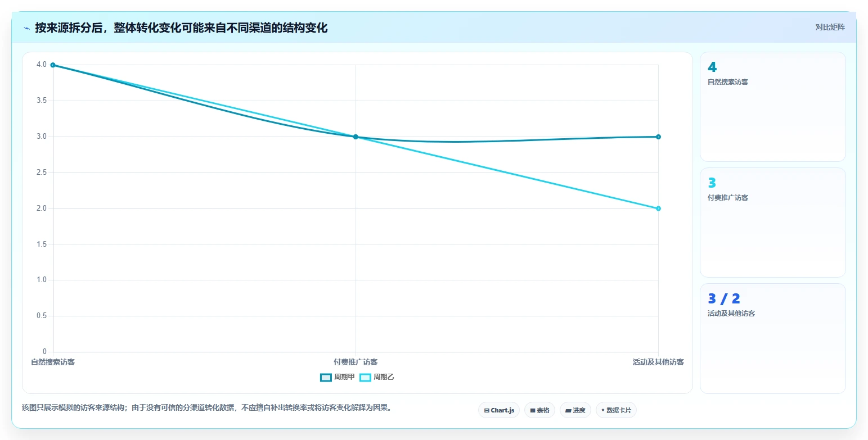Click the chart title about 渠道的结构变化
This screenshot has width=868, height=440.
pyautogui.click(x=181, y=28)
